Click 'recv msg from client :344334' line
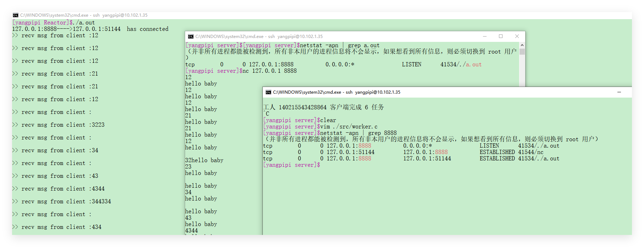 click(x=62, y=202)
